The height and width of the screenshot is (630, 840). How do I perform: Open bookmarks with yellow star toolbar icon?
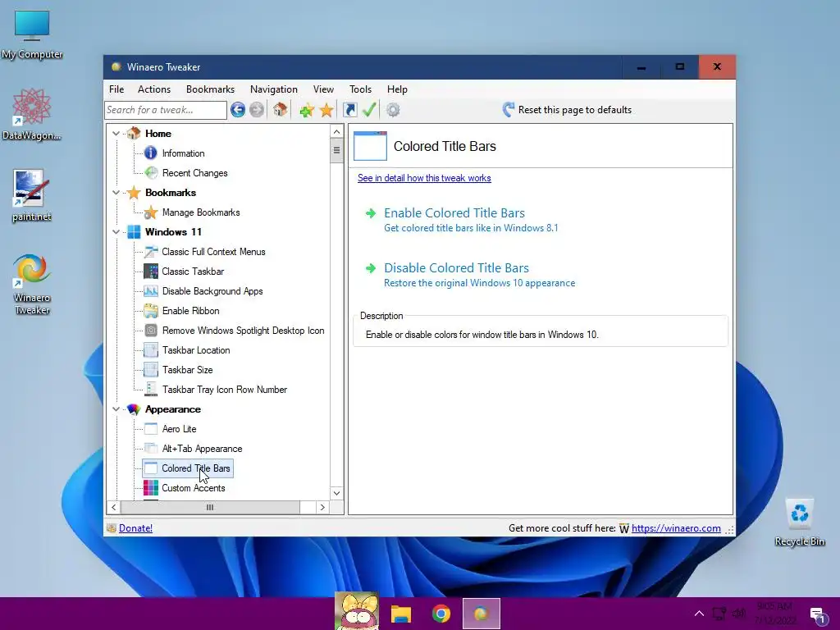click(326, 111)
